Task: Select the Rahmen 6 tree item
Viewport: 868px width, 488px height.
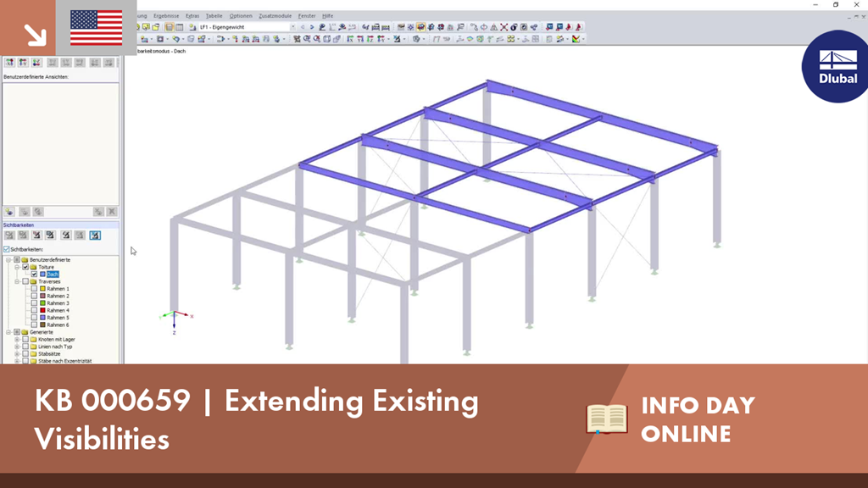Action: (x=58, y=324)
